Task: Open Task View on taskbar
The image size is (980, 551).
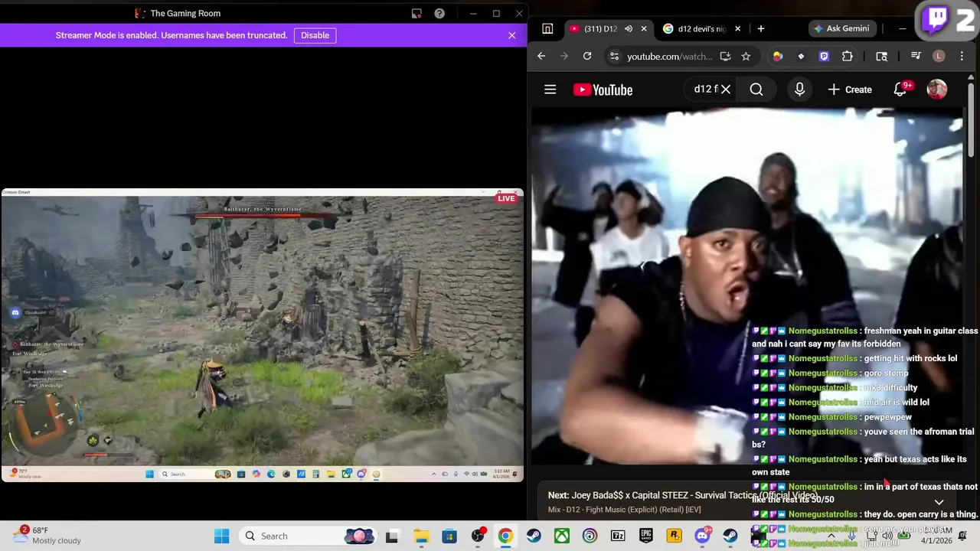Action: 392,536
